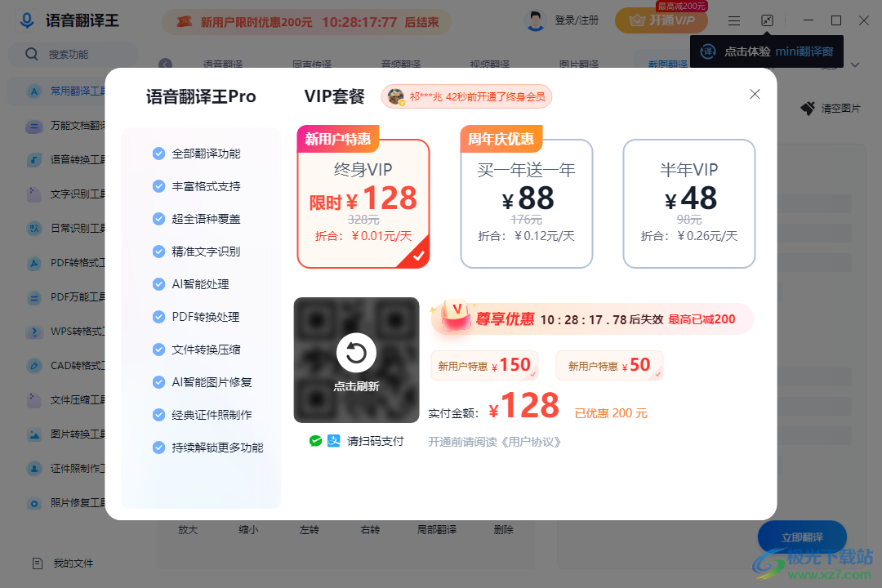Click the 开通VIP button

(661, 20)
